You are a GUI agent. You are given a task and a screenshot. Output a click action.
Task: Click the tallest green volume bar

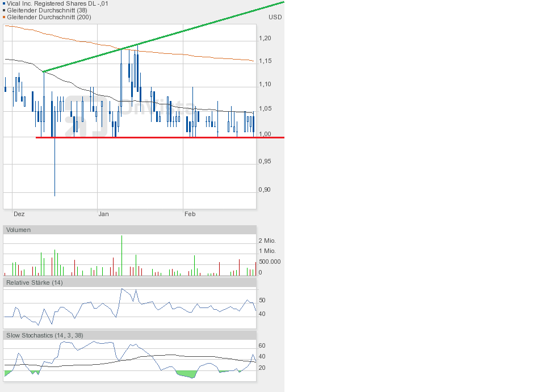[121, 255]
